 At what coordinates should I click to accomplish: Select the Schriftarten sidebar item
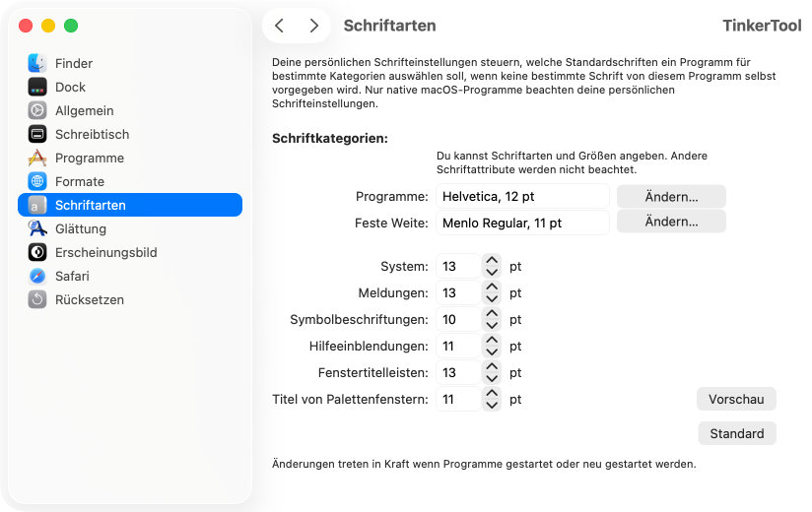pyautogui.click(x=130, y=205)
